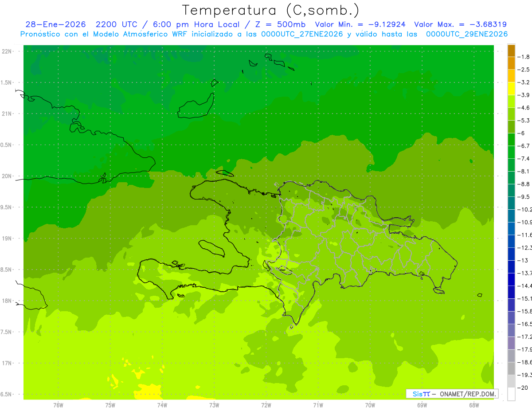The width and height of the screenshot is (532, 411).
Task: Click the '-7.4' colorbar value
Action: (x=524, y=158)
